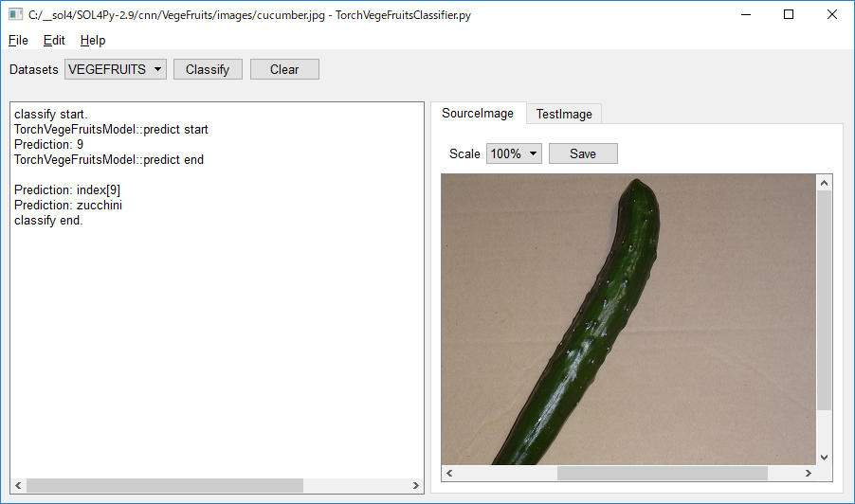
Task: Click the Clear button
Action: pyautogui.click(x=284, y=69)
